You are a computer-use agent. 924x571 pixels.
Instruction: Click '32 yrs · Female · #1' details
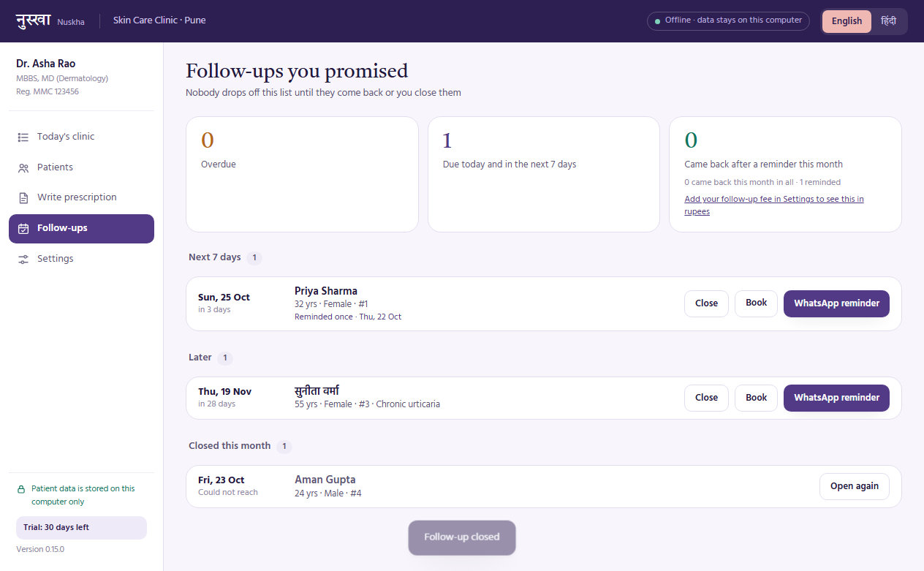pos(331,304)
